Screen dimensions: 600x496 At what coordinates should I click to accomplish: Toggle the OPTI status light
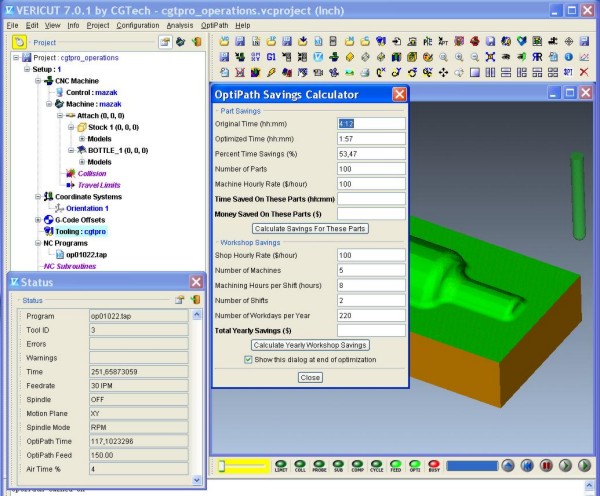(415, 466)
